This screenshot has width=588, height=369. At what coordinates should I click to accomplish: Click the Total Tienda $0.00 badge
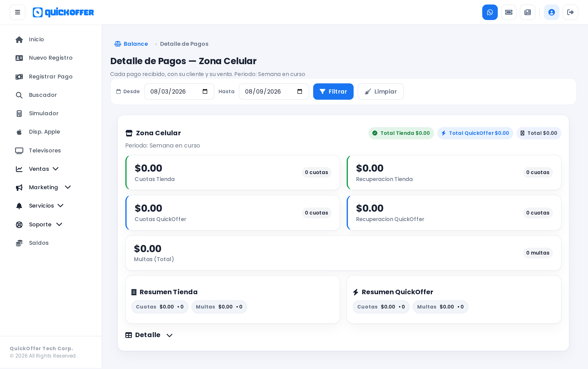(401, 133)
